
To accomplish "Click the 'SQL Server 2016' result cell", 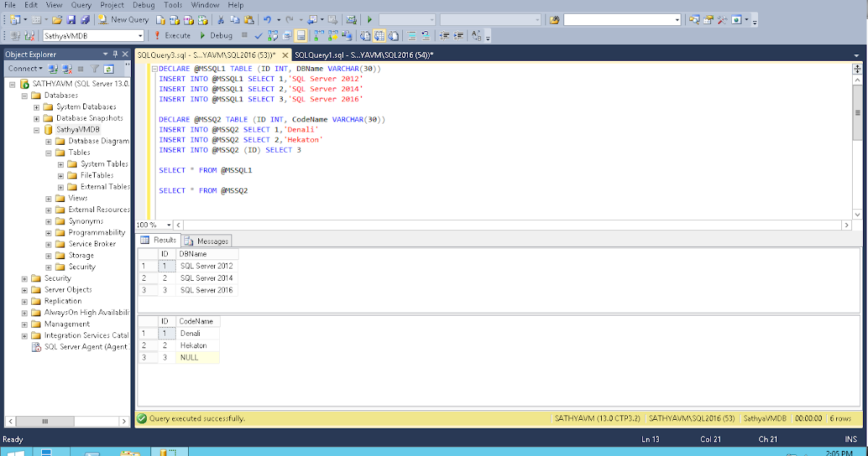I will (x=207, y=290).
